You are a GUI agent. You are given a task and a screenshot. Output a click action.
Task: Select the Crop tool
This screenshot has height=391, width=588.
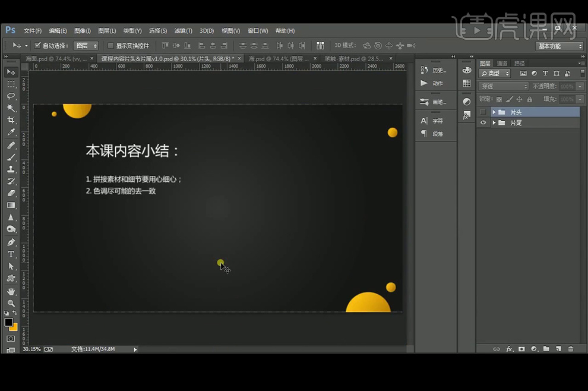tap(11, 120)
